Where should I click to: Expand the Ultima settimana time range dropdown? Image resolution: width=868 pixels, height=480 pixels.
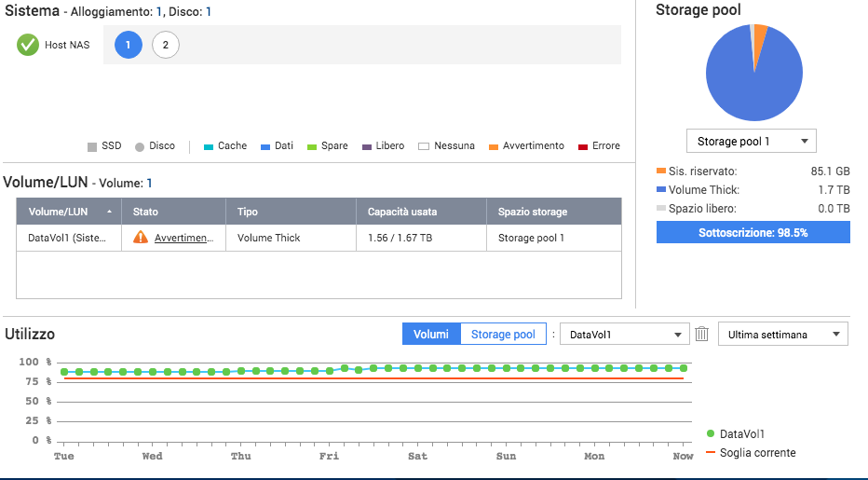point(782,335)
